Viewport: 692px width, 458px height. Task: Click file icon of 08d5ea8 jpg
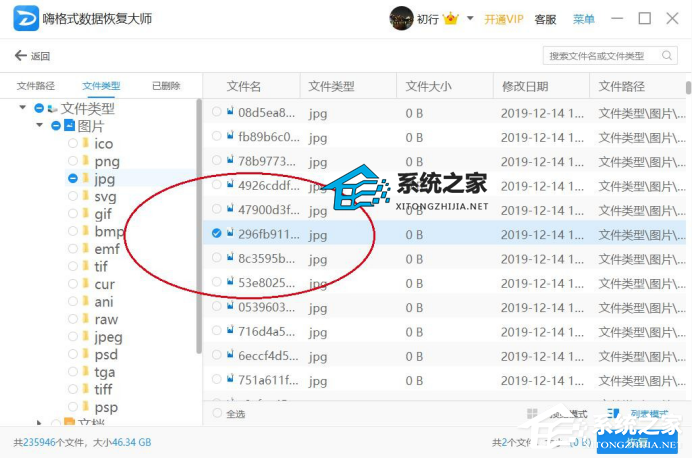(230, 112)
